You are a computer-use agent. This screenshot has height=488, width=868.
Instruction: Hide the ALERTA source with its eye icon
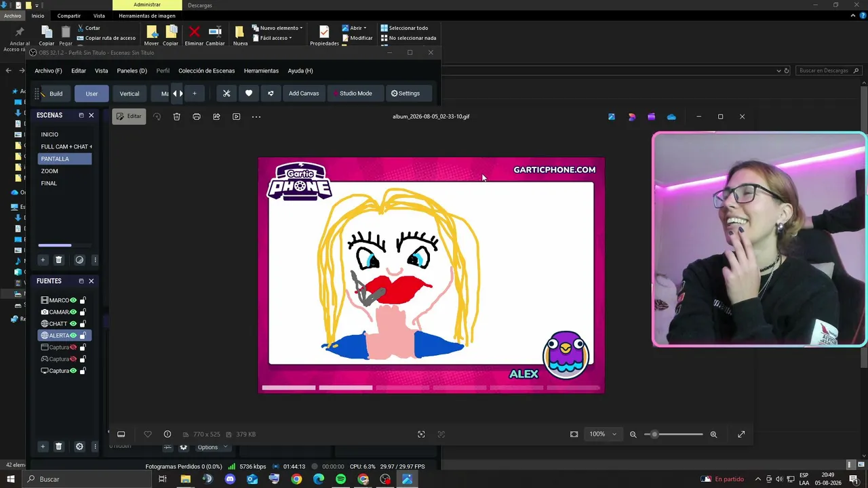[73, 335]
